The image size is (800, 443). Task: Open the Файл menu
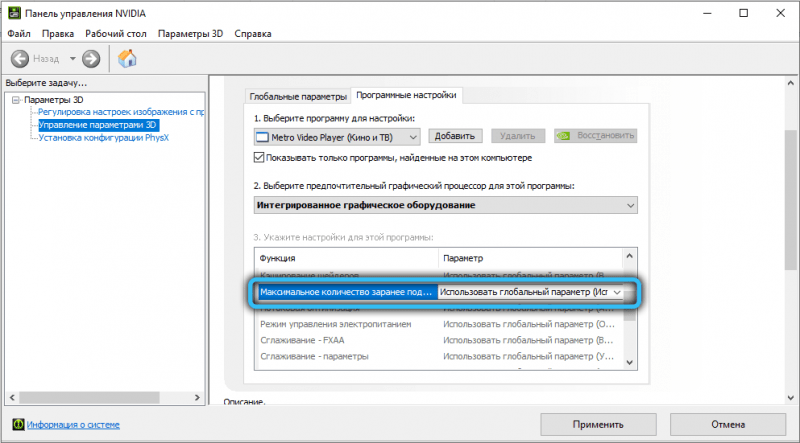19,34
